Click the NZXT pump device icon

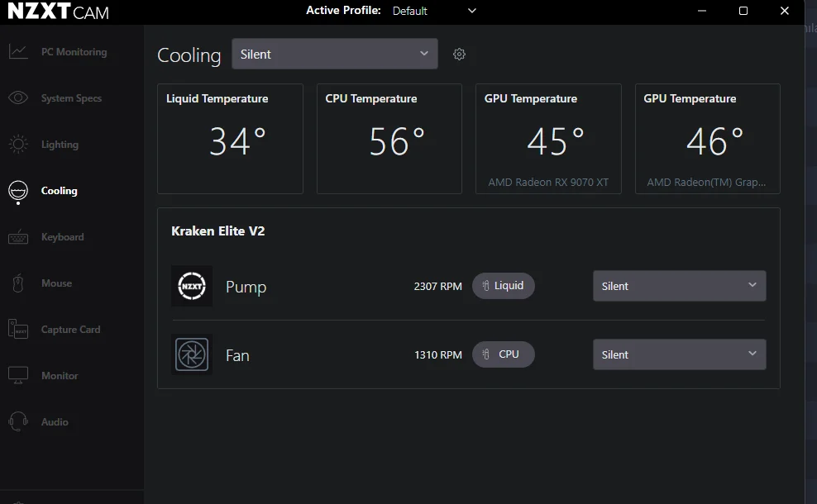click(192, 286)
